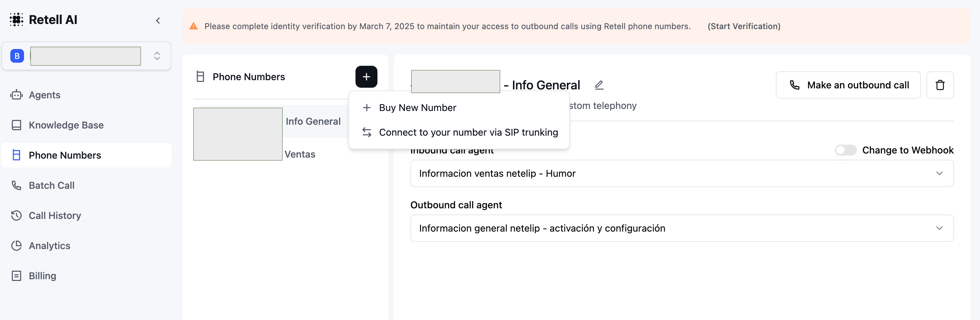Screen dimensions: 980x320
Task: Click the identity verification warning message
Action: tap(447, 26)
